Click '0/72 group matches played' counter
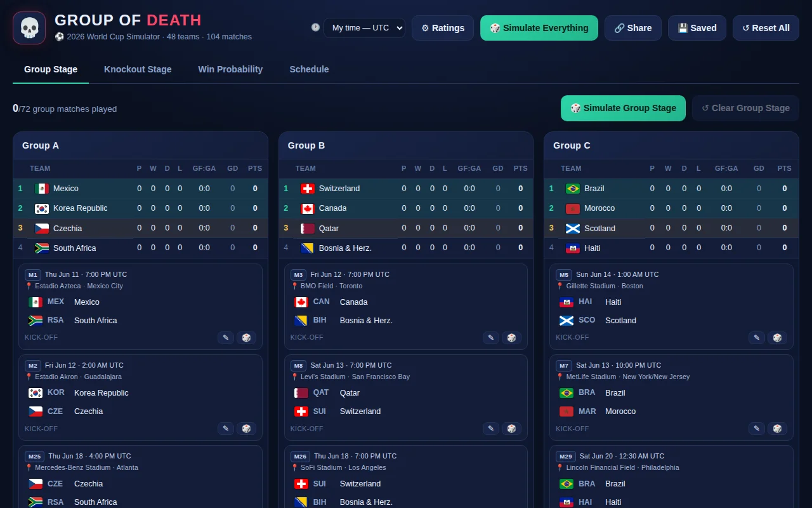Image resolution: width=812 pixels, height=508 pixels. [65, 109]
